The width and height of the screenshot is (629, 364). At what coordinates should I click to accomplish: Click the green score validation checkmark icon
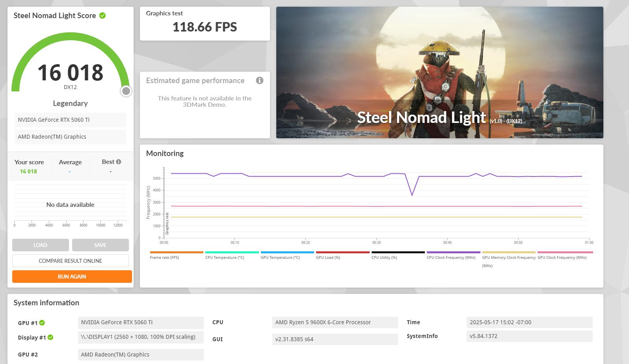pos(102,16)
